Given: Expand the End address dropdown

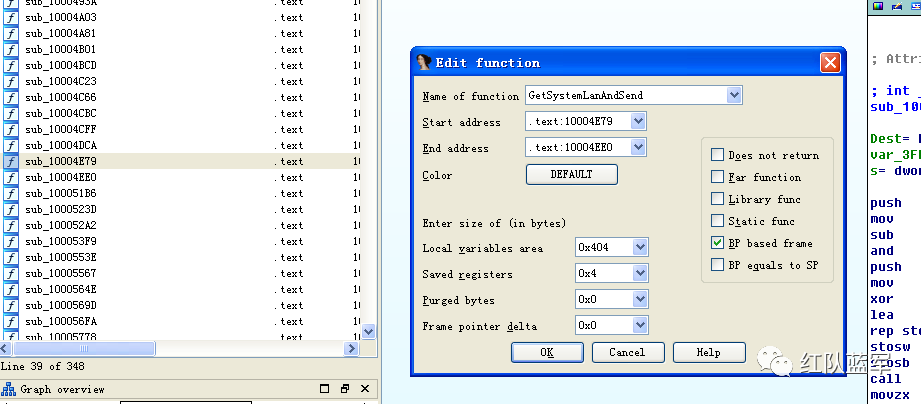Looking at the screenshot, I should 638,147.
